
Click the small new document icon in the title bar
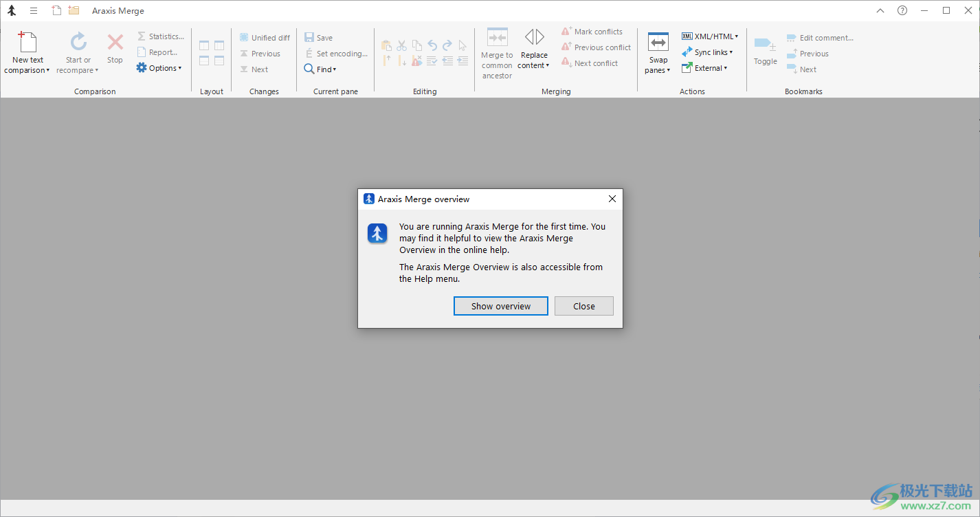pyautogui.click(x=56, y=10)
